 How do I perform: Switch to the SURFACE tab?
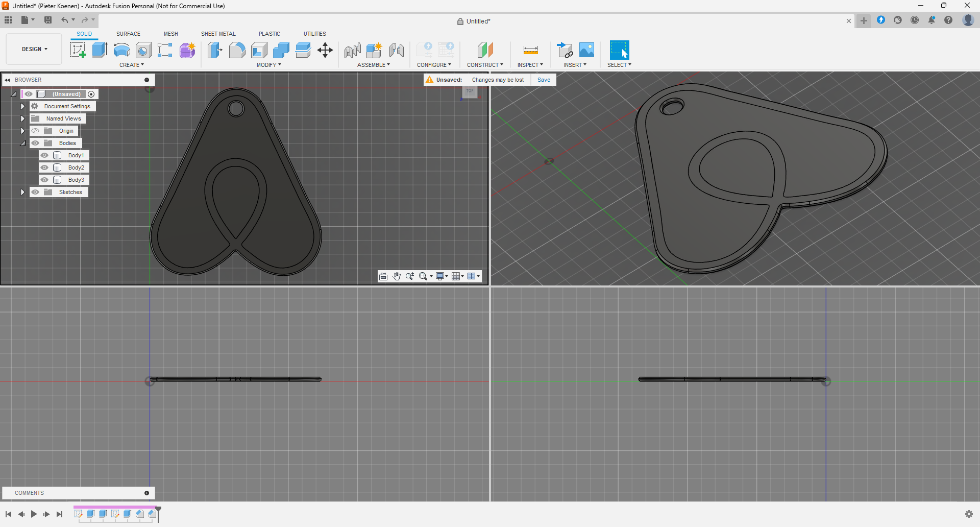tap(128, 34)
